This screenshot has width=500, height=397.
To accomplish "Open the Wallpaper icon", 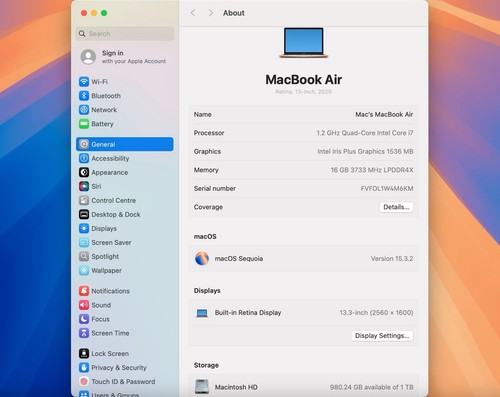I will pos(84,270).
